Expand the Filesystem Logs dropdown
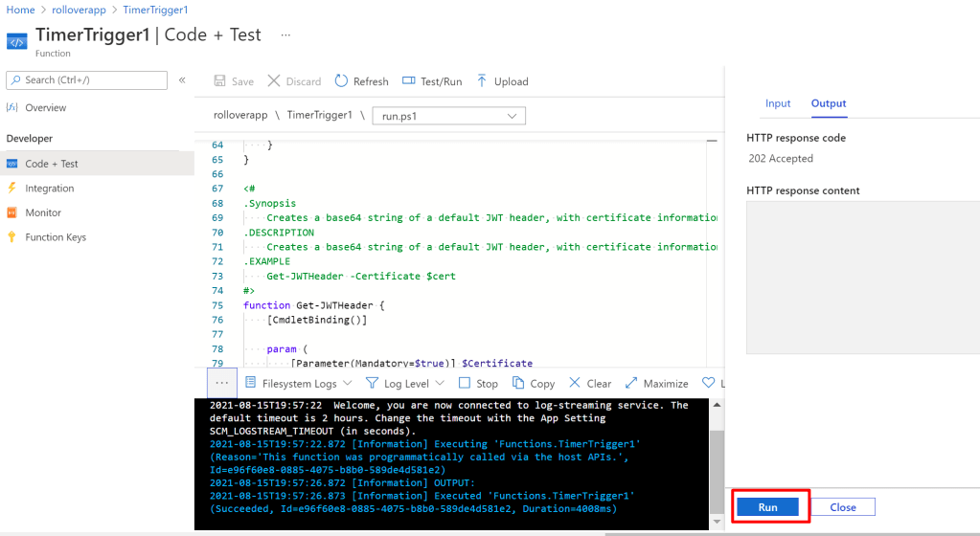 click(306, 383)
